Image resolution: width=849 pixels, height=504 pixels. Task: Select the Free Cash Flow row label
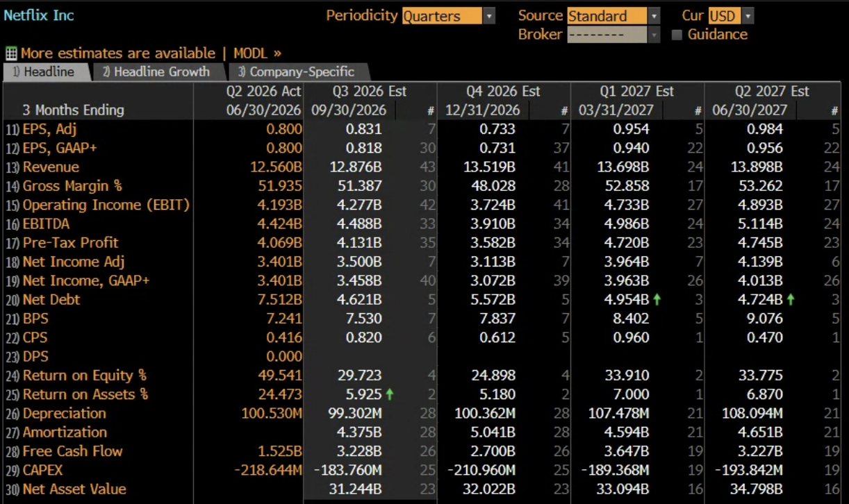pos(72,451)
